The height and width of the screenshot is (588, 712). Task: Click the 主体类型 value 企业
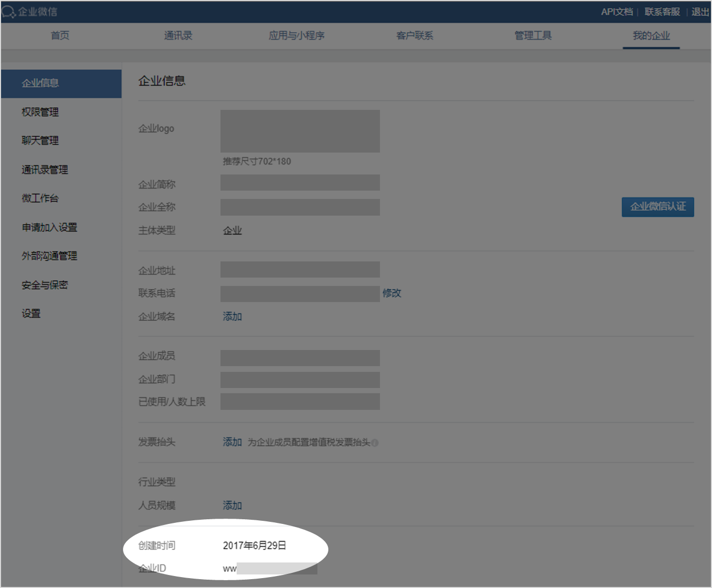coord(232,231)
